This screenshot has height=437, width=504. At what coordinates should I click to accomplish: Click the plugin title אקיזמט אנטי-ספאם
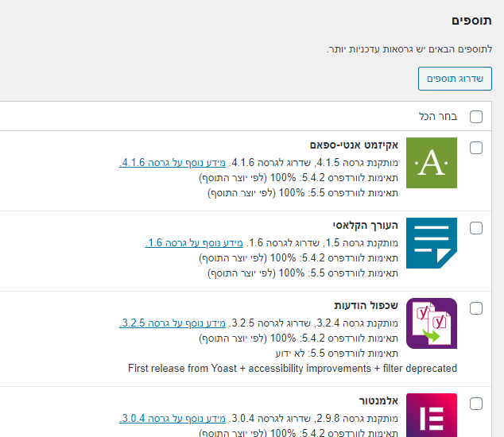click(354, 145)
